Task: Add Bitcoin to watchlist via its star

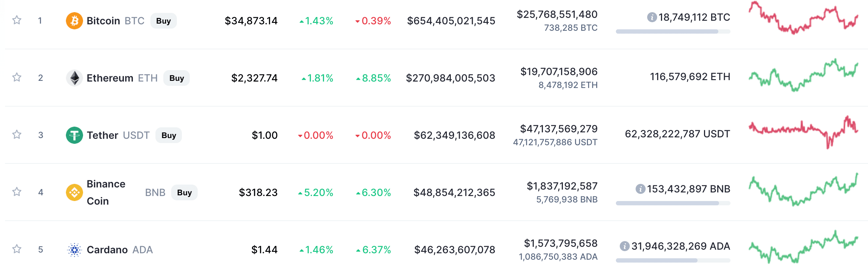Action: [x=16, y=21]
